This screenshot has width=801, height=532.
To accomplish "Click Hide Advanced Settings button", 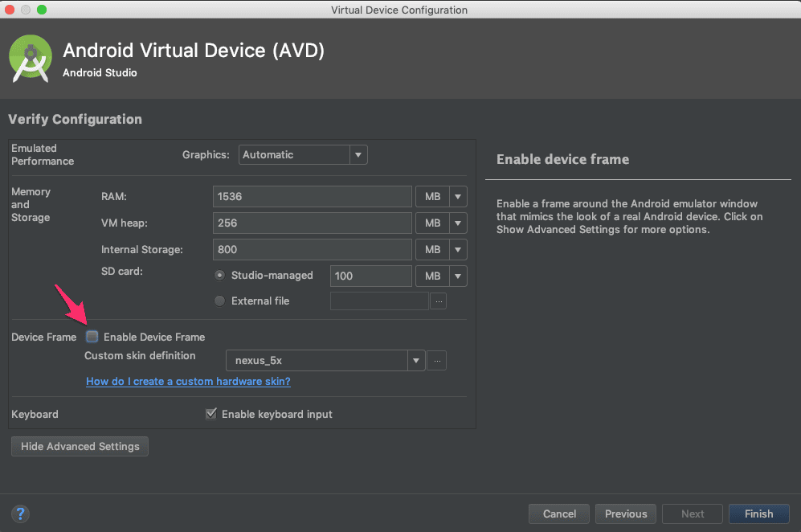I will tap(80, 446).
